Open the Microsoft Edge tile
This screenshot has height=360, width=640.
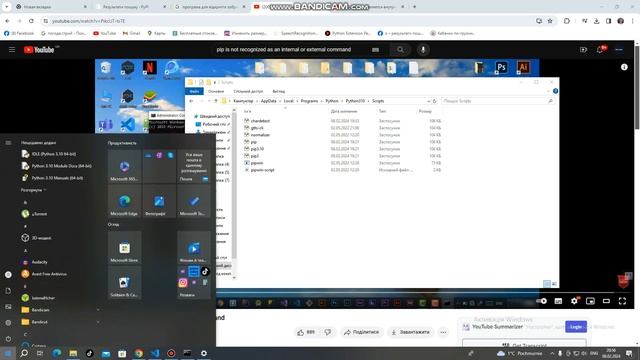(124, 201)
